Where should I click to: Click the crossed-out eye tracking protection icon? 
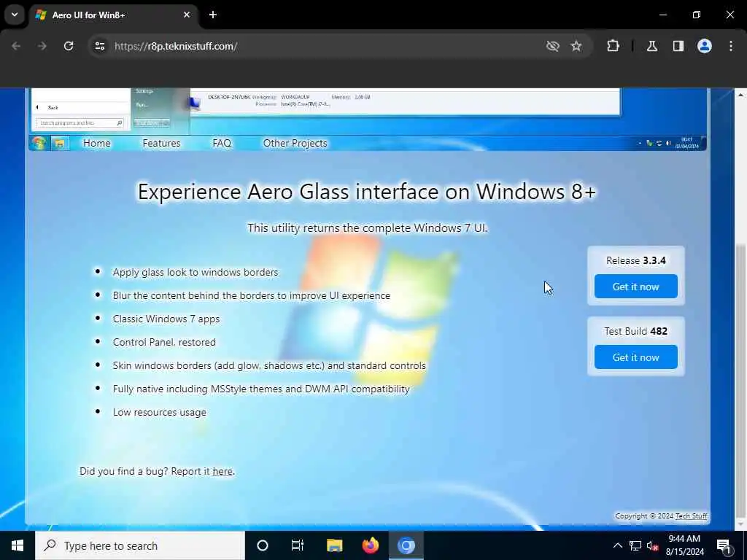coord(553,46)
